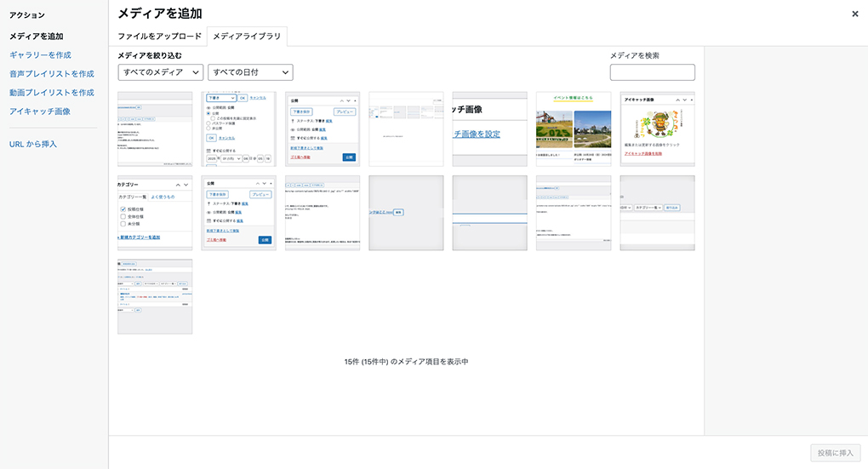The image size is (868, 469).
Task: Expand the すべての日付 date dropdown
Action: (x=250, y=72)
